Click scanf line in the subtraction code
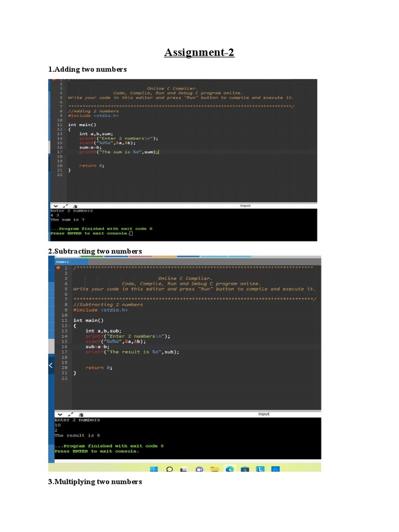This screenshot has width=399, height=532. (115, 342)
